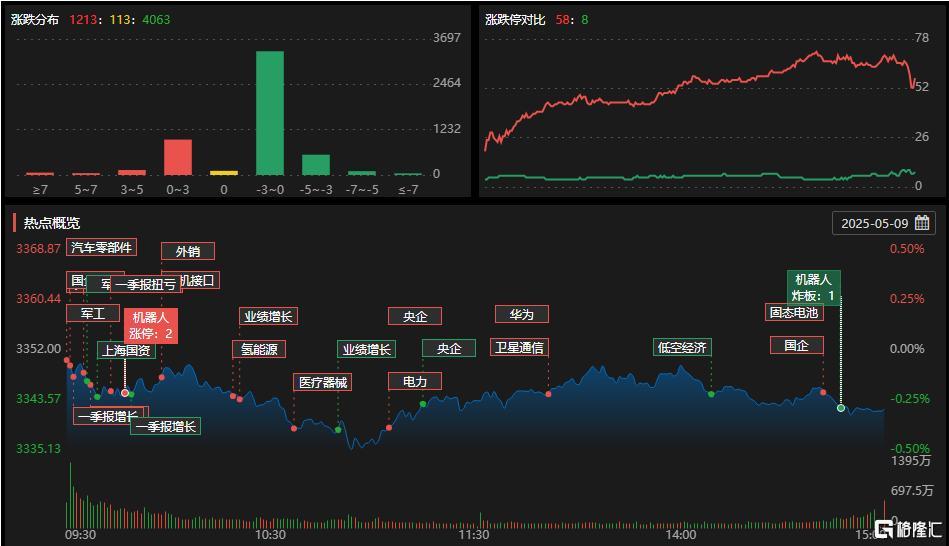The width and height of the screenshot is (949, 546).
Task: Click the green 低空经济 tag
Action: pos(682,347)
